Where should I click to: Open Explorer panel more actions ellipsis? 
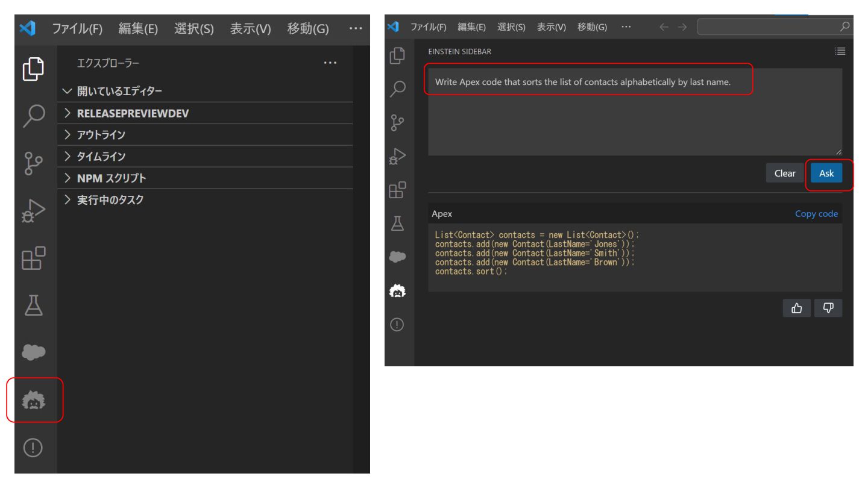coord(330,63)
